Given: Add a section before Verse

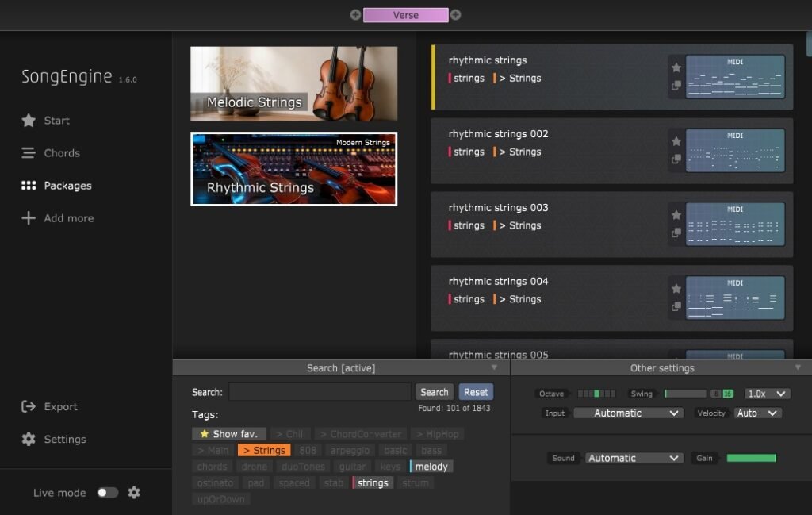Looking at the screenshot, I should (x=355, y=15).
